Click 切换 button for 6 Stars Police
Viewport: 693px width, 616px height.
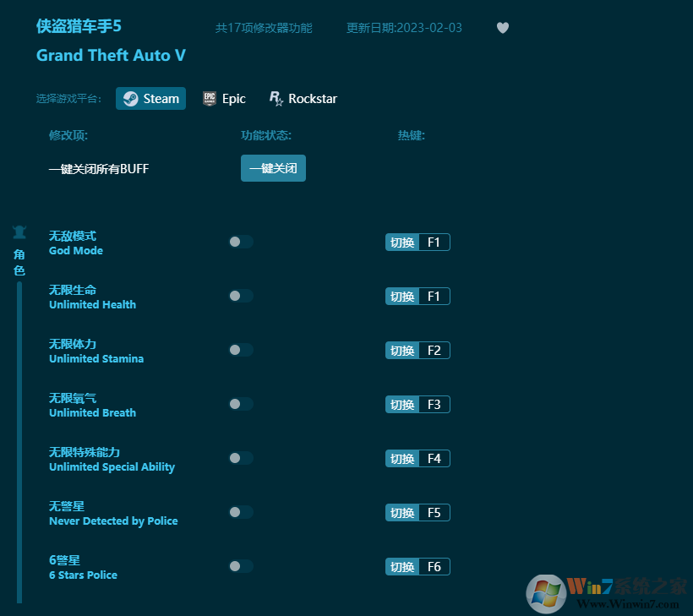point(402,566)
